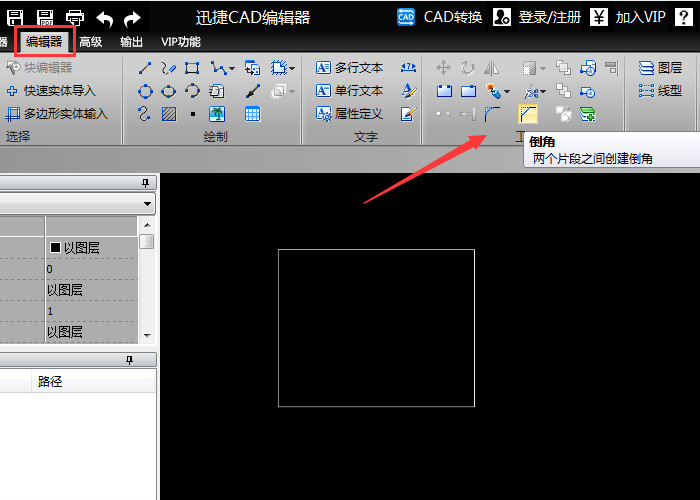Undo the last action

click(104, 18)
